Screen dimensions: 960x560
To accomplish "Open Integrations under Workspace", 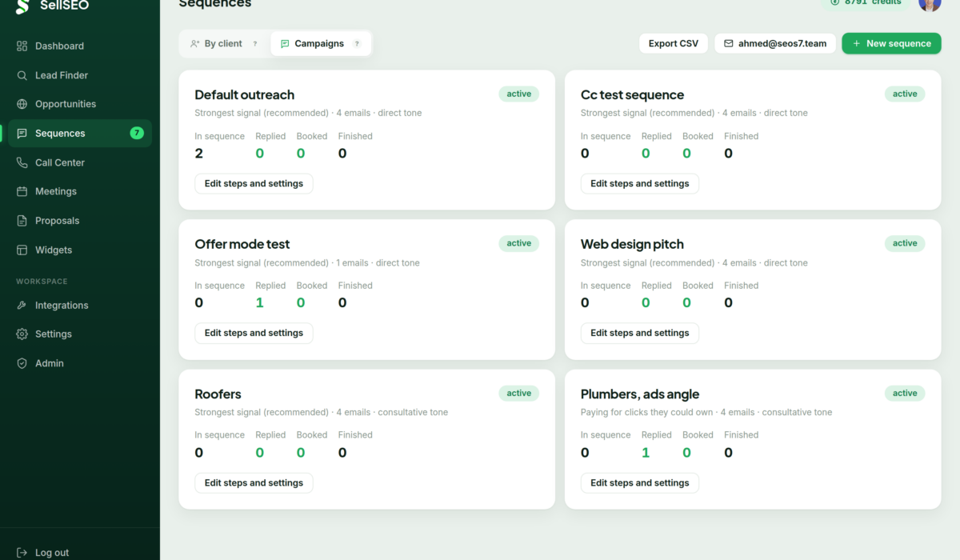I will tap(80, 306).
